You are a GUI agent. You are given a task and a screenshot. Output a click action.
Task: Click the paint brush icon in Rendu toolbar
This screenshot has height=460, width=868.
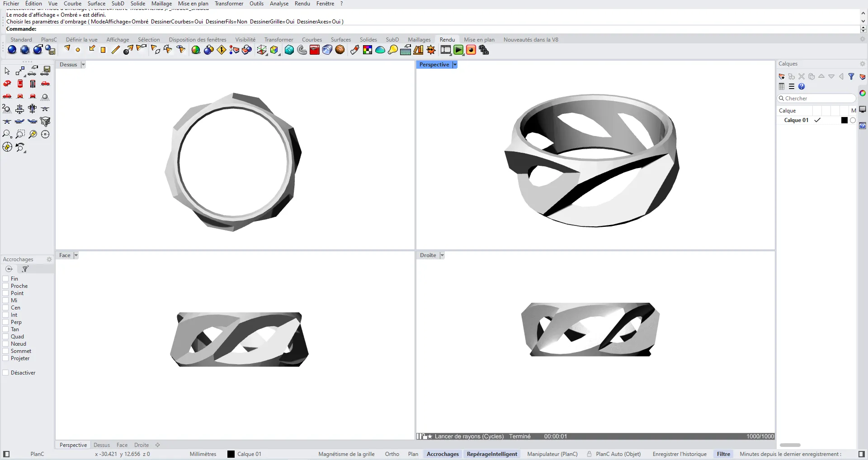354,50
